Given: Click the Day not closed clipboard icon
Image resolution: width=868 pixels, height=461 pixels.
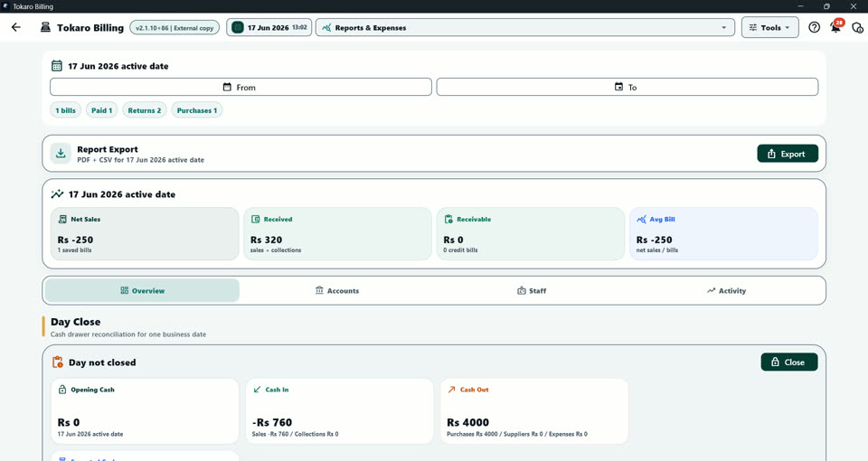Looking at the screenshot, I should (58, 362).
